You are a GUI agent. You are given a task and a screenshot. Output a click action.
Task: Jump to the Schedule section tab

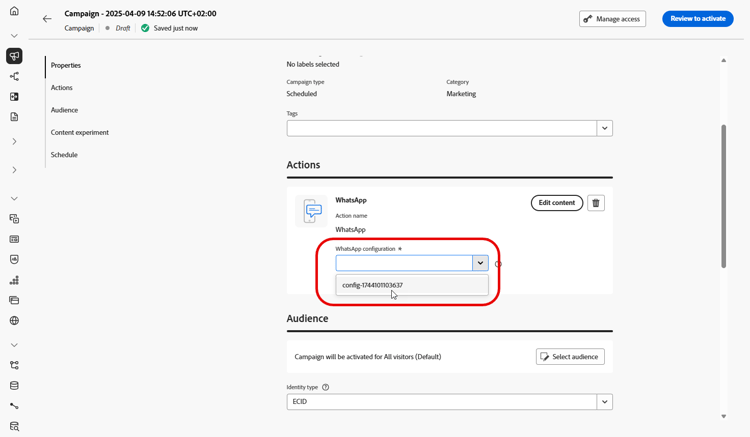point(64,155)
